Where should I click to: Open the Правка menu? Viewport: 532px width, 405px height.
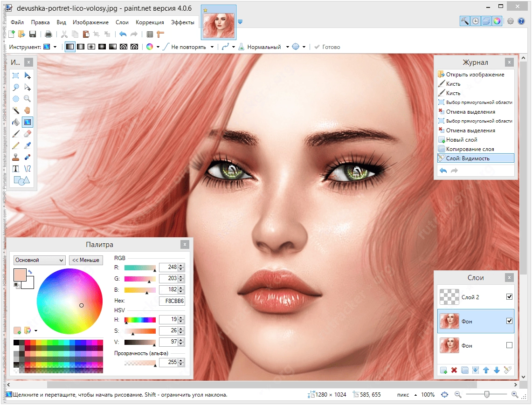[x=41, y=22]
